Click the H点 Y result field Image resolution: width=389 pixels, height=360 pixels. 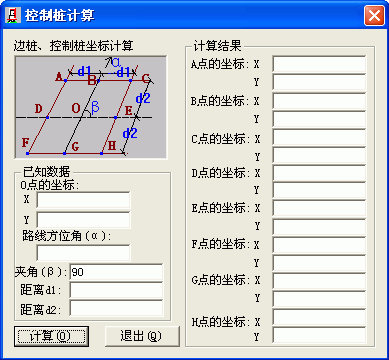pyautogui.click(x=319, y=335)
